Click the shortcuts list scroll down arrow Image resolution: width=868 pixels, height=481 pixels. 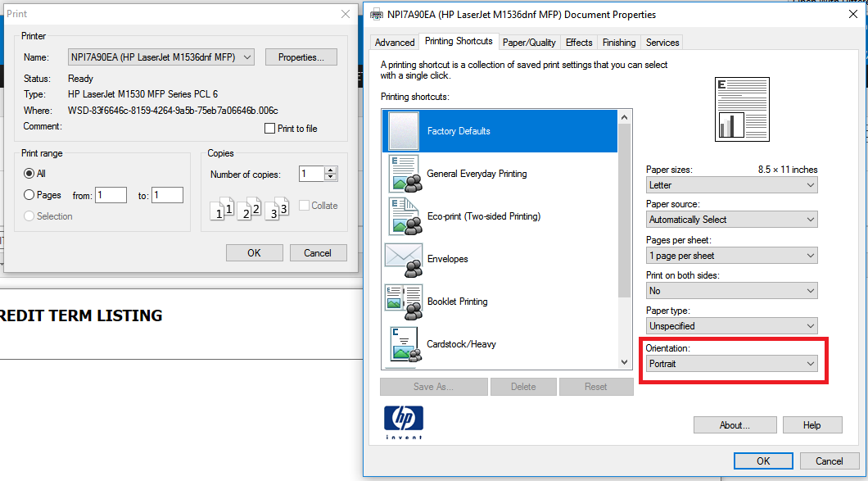[x=625, y=362]
